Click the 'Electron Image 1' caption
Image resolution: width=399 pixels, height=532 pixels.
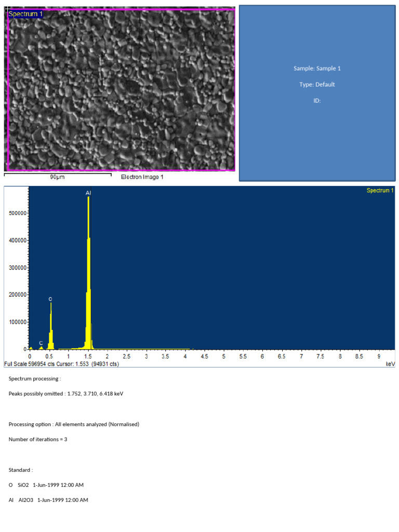tap(142, 177)
